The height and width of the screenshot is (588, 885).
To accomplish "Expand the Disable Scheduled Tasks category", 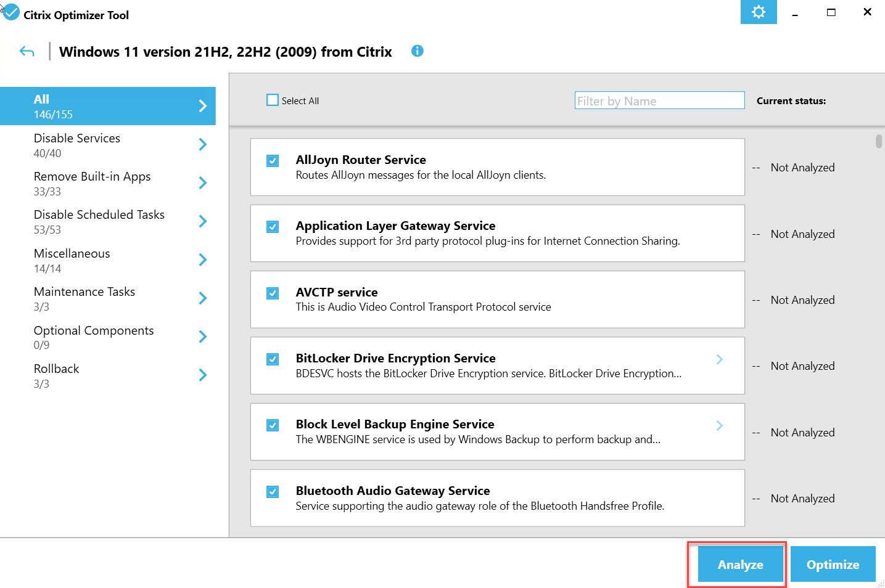I will tap(99, 221).
